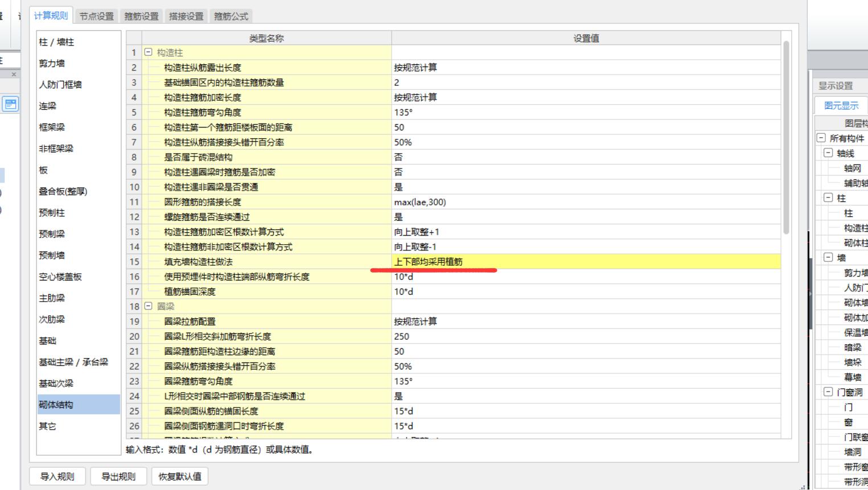Image resolution: width=868 pixels, height=490 pixels.
Task: Collapse the 圈梁 group in table
Action: coord(149,306)
